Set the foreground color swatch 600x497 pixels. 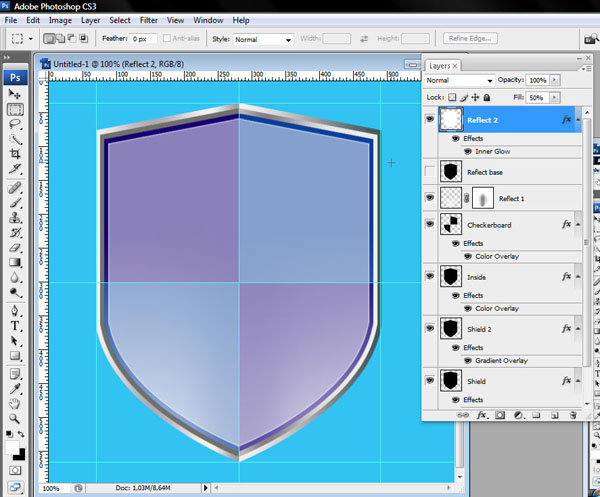pyautogui.click(x=12, y=447)
